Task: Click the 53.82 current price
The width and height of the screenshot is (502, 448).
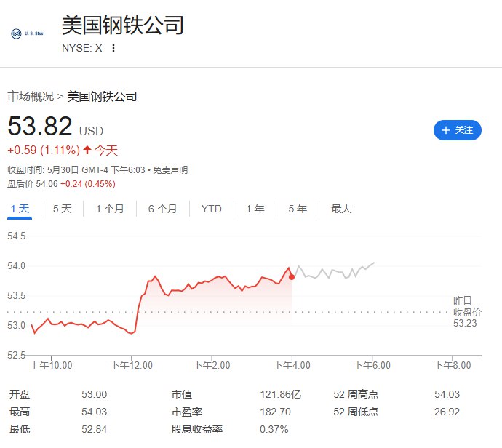Action: [x=40, y=126]
